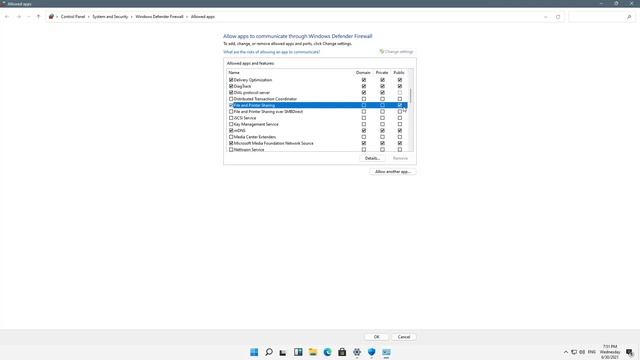This screenshot has width=640, height=360.
Task: Open the clock and date flyout
Action: click(610, 352)
